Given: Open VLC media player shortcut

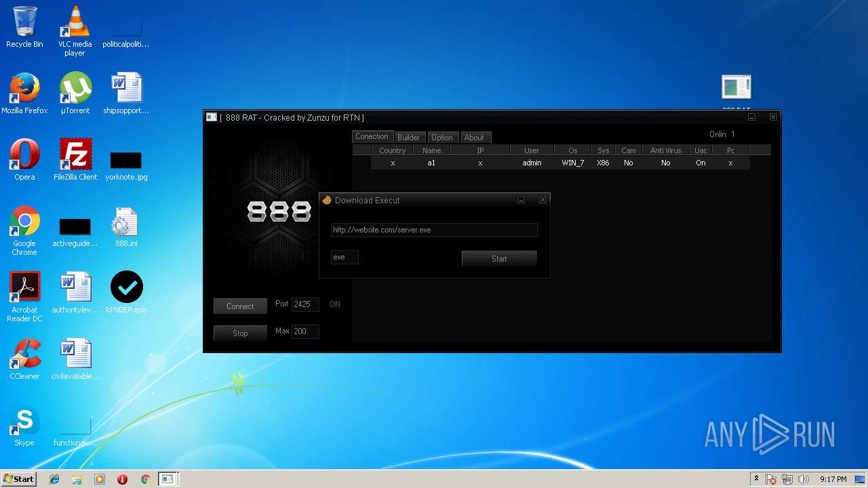Looking at the screenshot, I should 75,30.
